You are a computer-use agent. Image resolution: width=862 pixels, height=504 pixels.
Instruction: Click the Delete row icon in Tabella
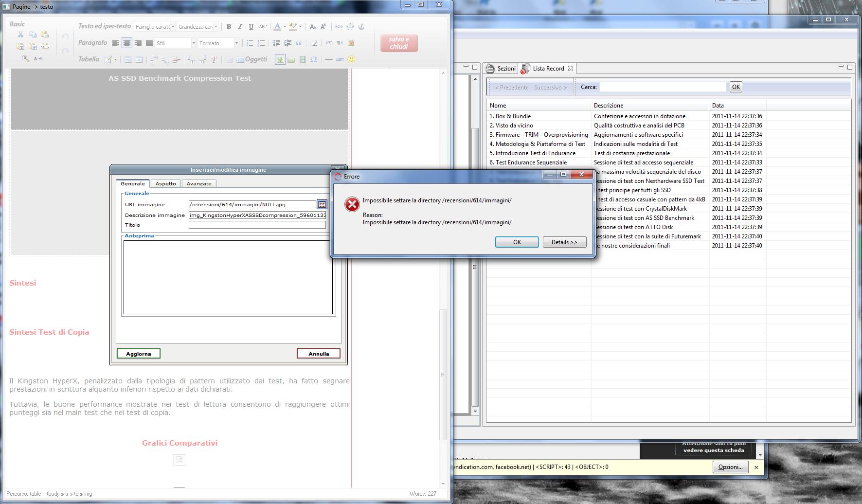176,59
